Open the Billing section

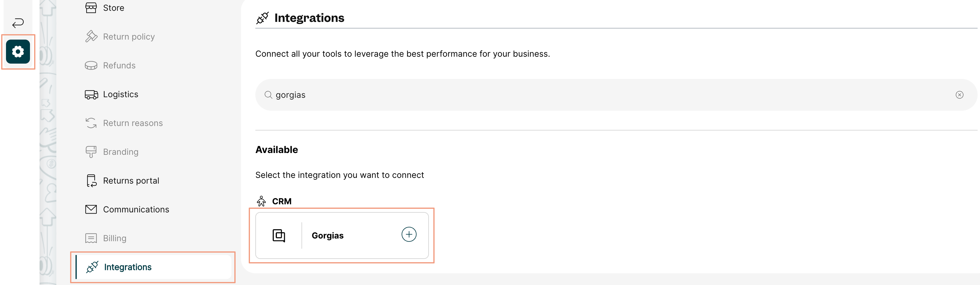[x=114, y=238]
